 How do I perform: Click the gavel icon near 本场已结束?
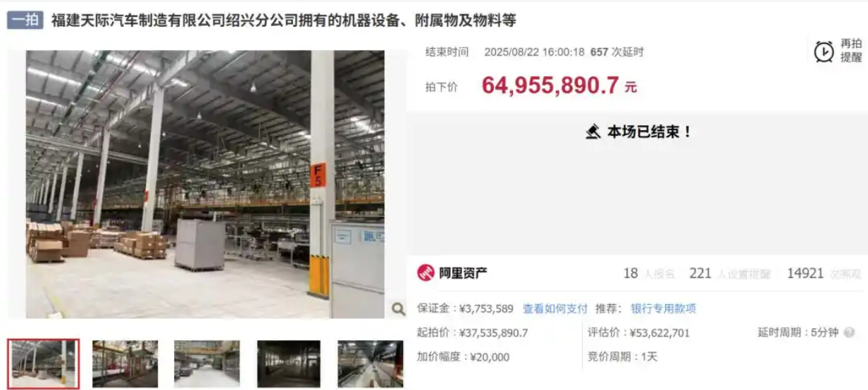[593, 132]
